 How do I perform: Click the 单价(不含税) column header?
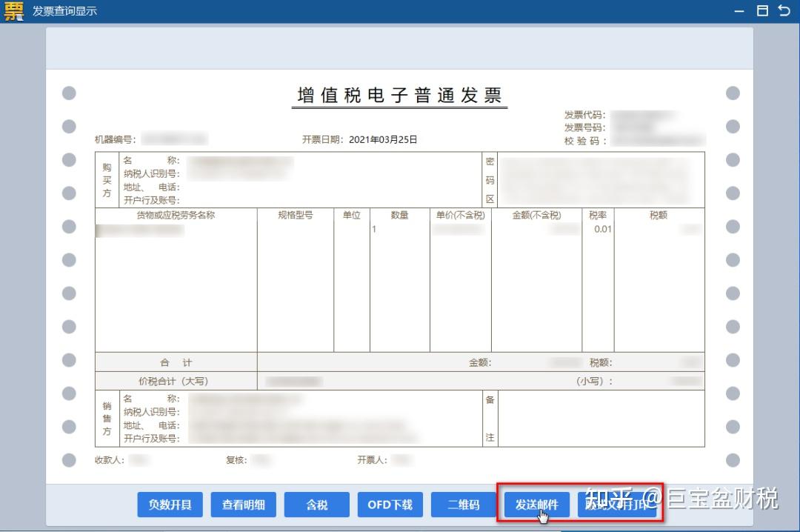point(460,215)
